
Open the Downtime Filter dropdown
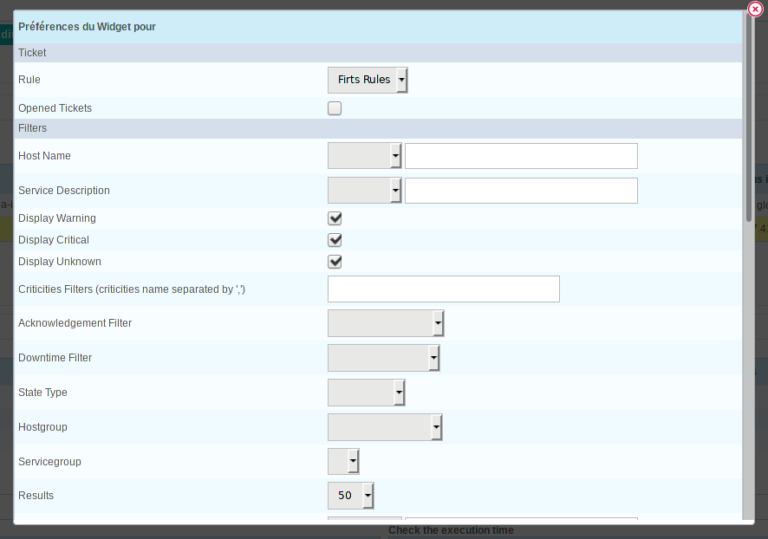tap(383, 358)
